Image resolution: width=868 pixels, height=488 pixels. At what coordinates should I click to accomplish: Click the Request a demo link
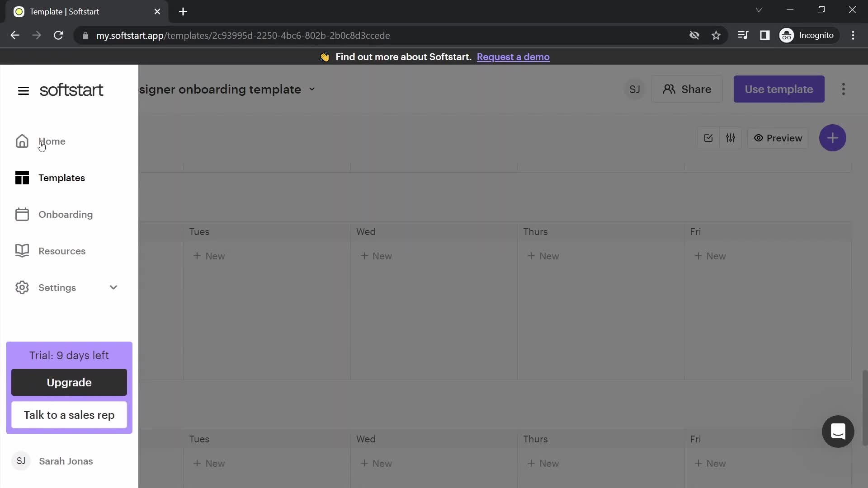click(513, 57)
